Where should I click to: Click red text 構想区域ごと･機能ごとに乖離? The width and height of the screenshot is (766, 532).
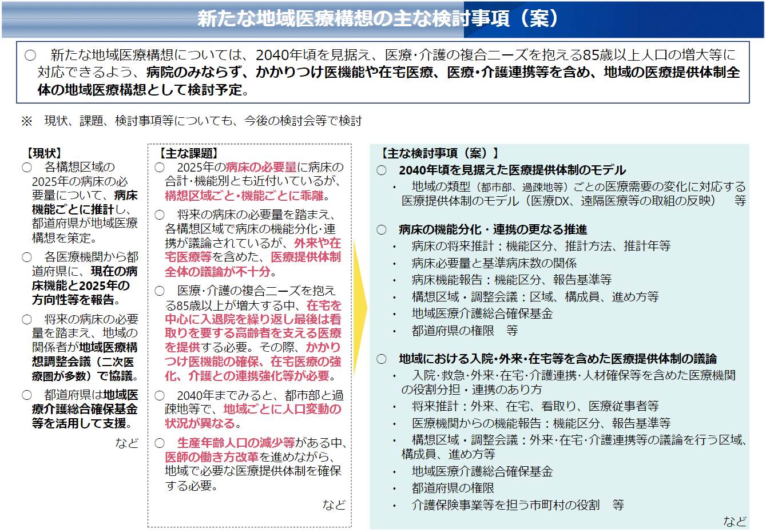[x=244, y=196]
